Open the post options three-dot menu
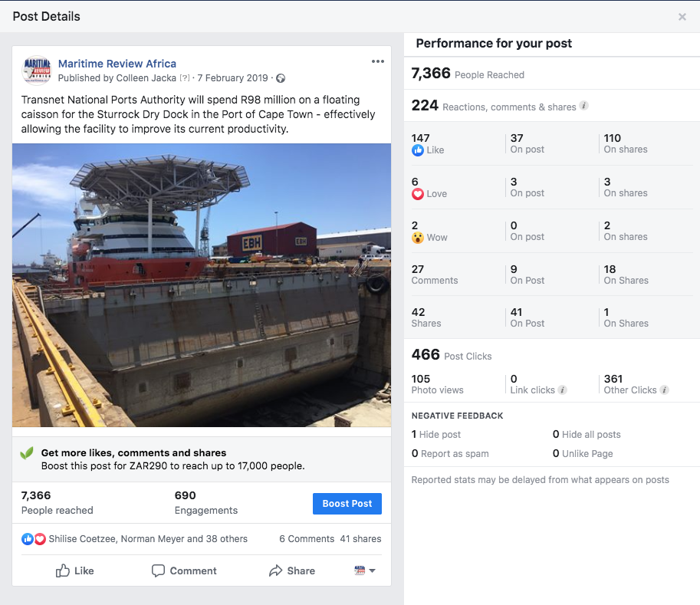The height and width of the screenshot is (605, 700). (377, 62)
